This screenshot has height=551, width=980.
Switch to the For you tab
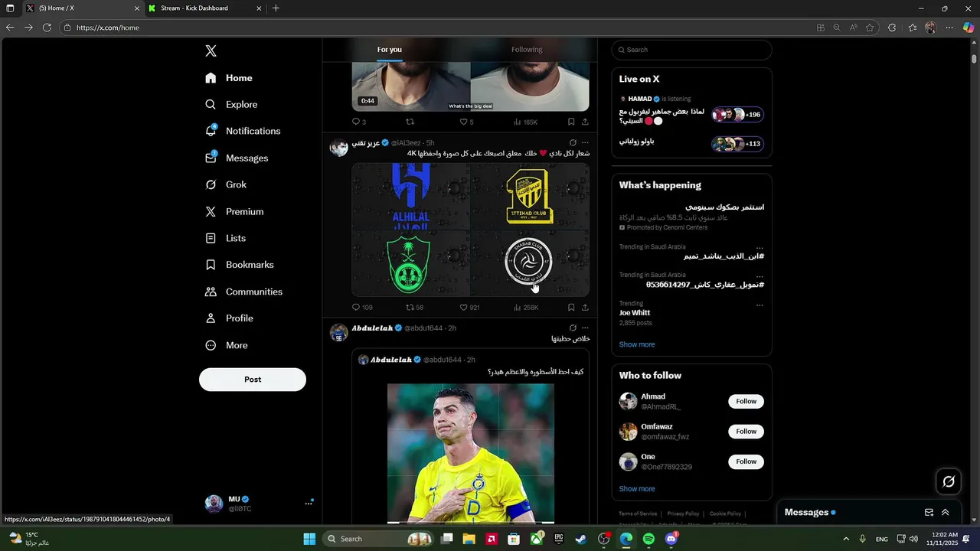(389, 50)
